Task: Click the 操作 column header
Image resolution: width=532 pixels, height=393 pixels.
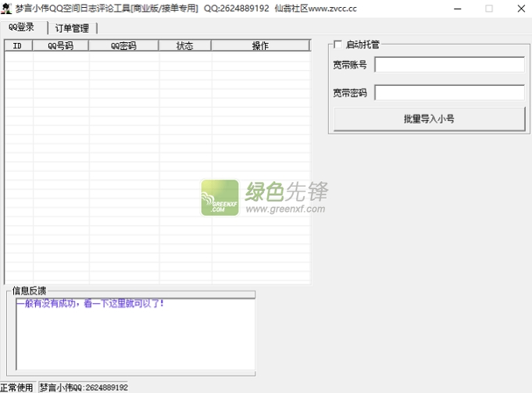Action: point(260,45)
